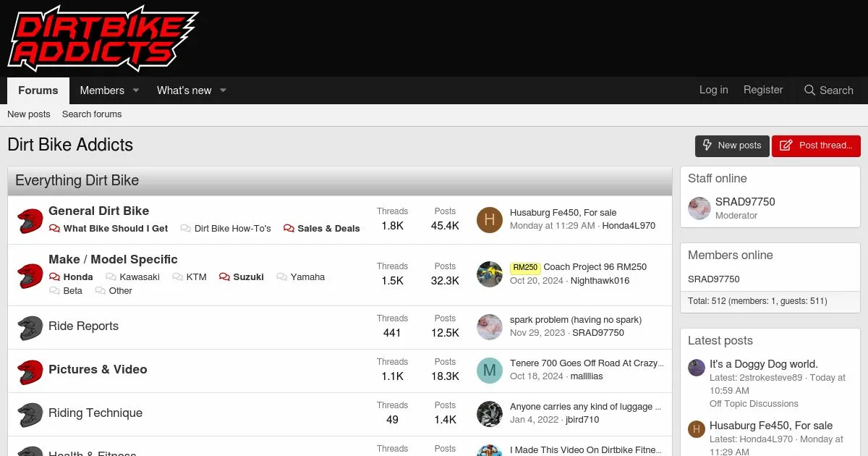Open the teal M avatar beside the Tenere 700 thread
Image resolution: width=868 pixels, height=456 pixels.
[490, 371]
